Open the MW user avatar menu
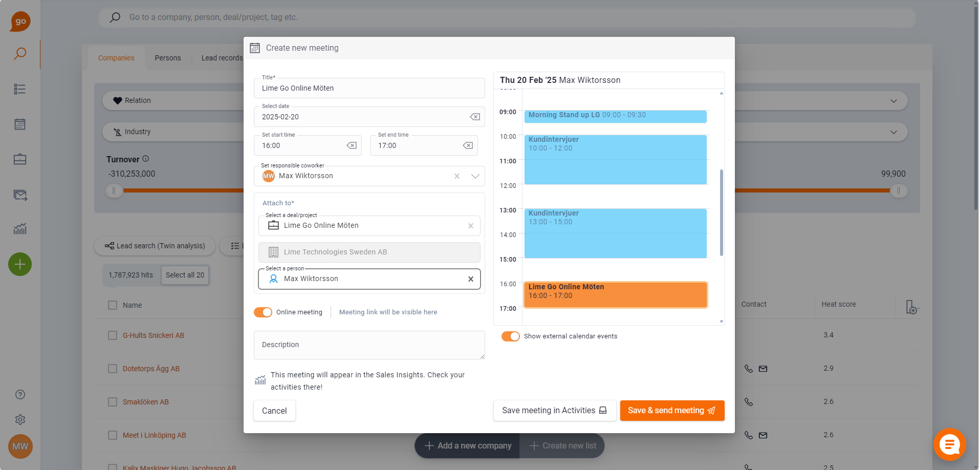Viewport: 980px width, 470px height. tap(20, 446)
